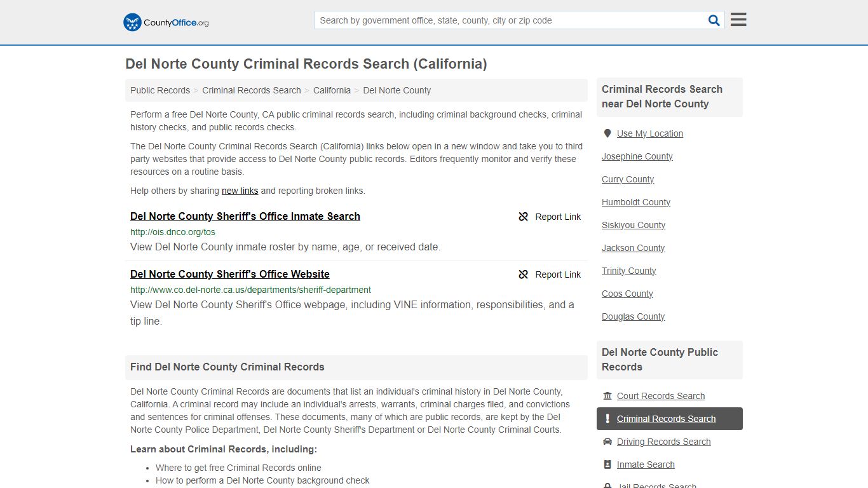Click the Driving Records car icon
The width and height of the screenshot is (868, 488).
(x=607, y=442)
